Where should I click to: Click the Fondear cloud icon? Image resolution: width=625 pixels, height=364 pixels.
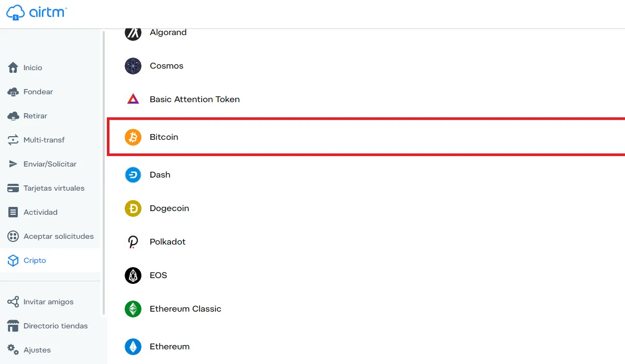click(13, 92)
